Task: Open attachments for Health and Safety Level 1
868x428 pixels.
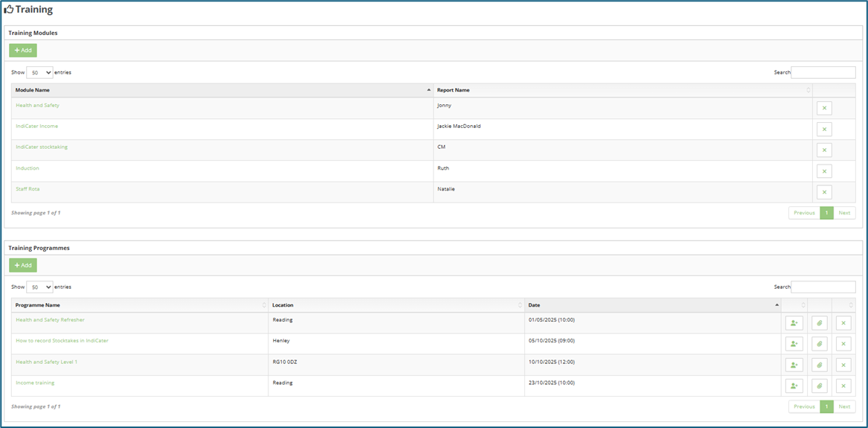Action: (x=820, y=365)
